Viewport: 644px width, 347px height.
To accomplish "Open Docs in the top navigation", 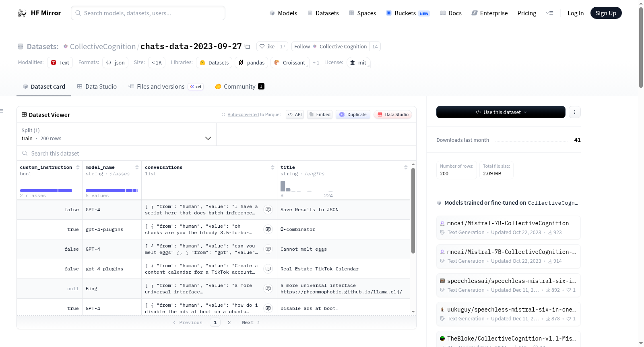I will [x=451, y=13].
